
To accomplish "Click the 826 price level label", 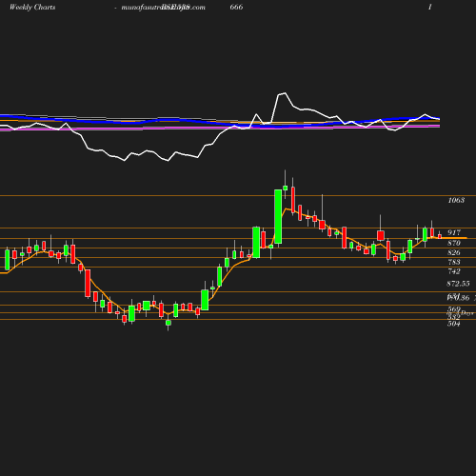I will click(x=454, y=252).
